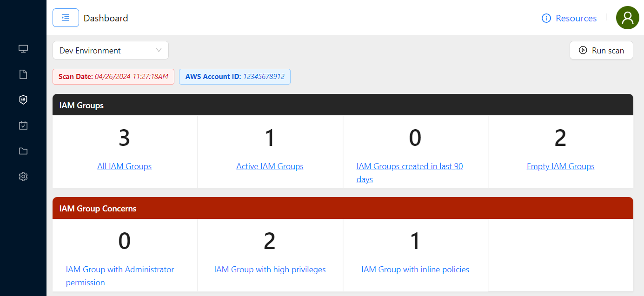
Task: Click the shield security icon in sidebar
Action: [x=23, y=99]
